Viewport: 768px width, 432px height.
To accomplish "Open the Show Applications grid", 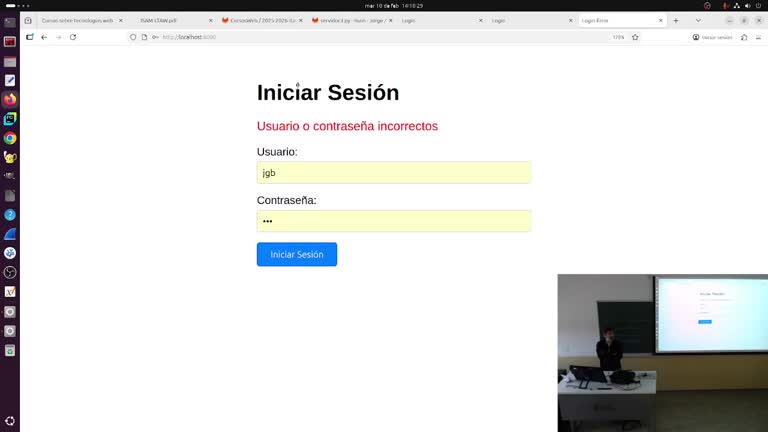I will coord(10,421).
